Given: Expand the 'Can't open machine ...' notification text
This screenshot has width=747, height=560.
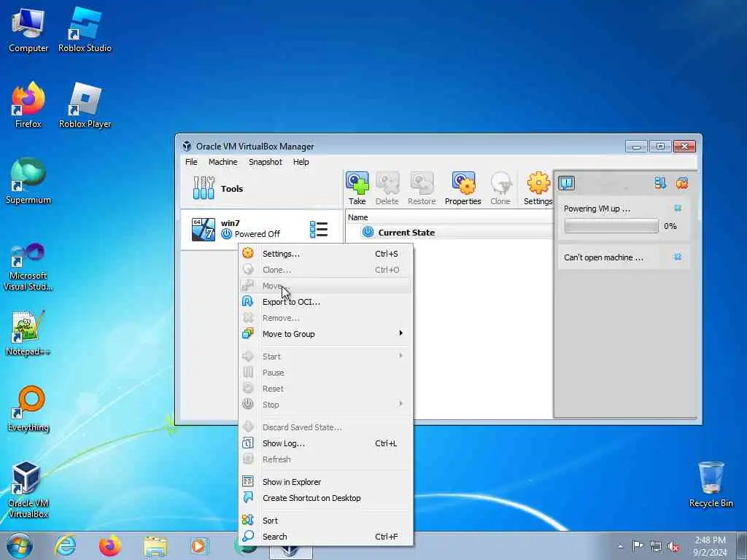Looking at the screenshot, I should [x=603, y=257].
